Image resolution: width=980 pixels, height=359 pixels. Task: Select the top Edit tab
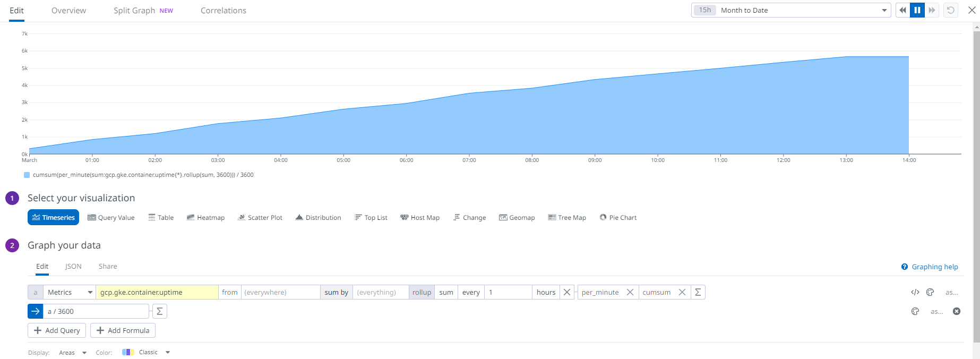pos(17,11)
